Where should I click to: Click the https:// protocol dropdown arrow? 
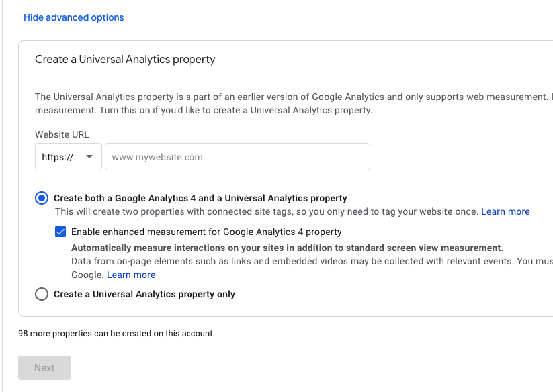pos(89,157)
